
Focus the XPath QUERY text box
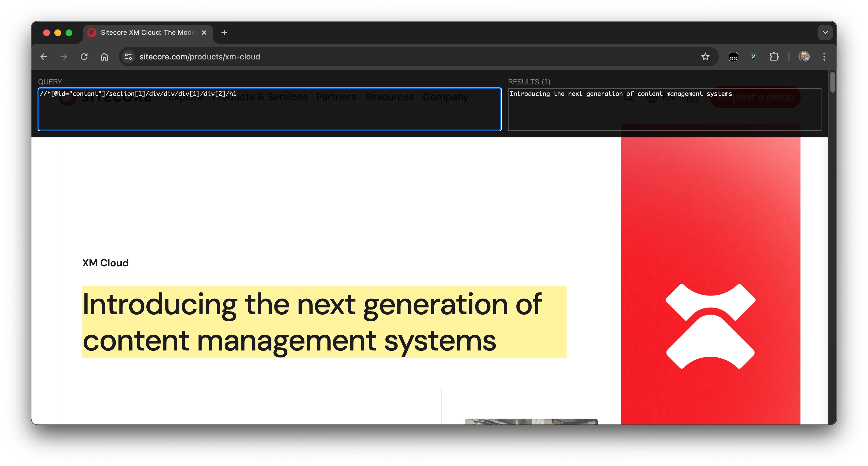(x=269, y=109)
